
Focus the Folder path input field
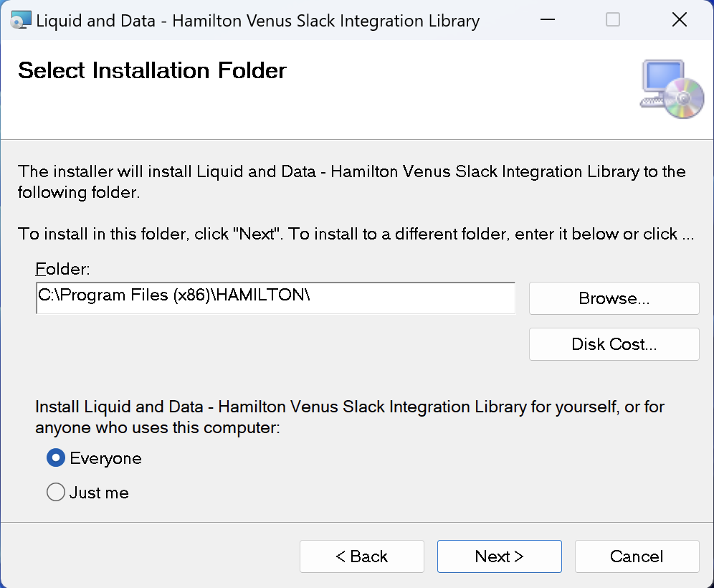pyautogui.click(x=275, y=298)
